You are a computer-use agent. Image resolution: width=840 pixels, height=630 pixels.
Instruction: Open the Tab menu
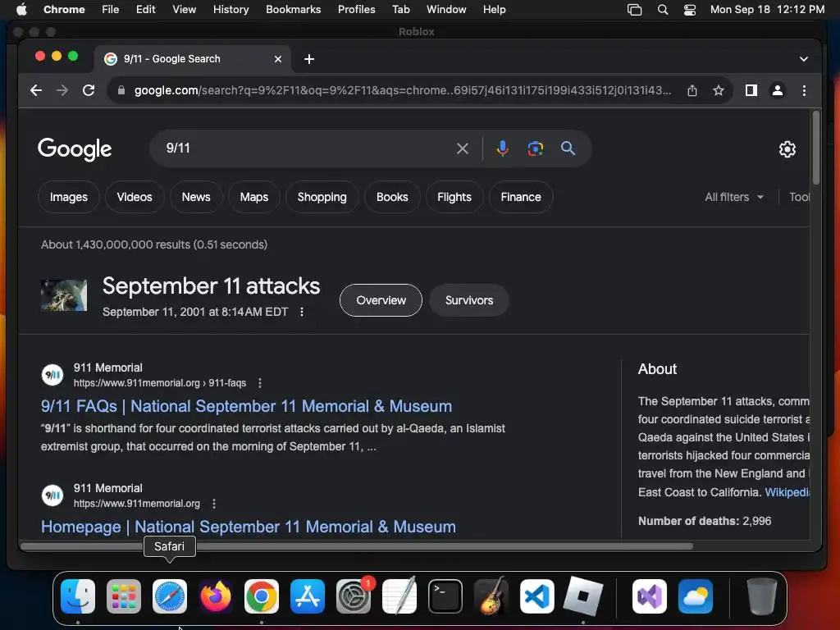pyautogui.click(x=400, y=10)
